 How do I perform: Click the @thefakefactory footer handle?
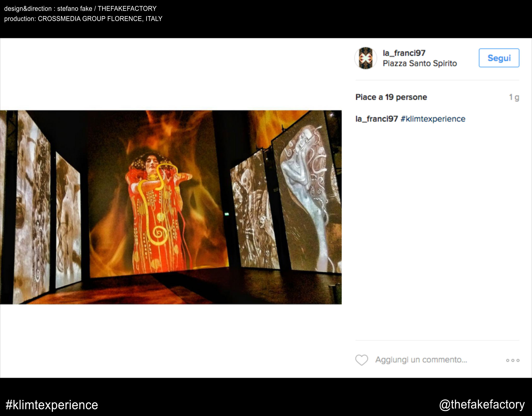click(x=482, y=405)
